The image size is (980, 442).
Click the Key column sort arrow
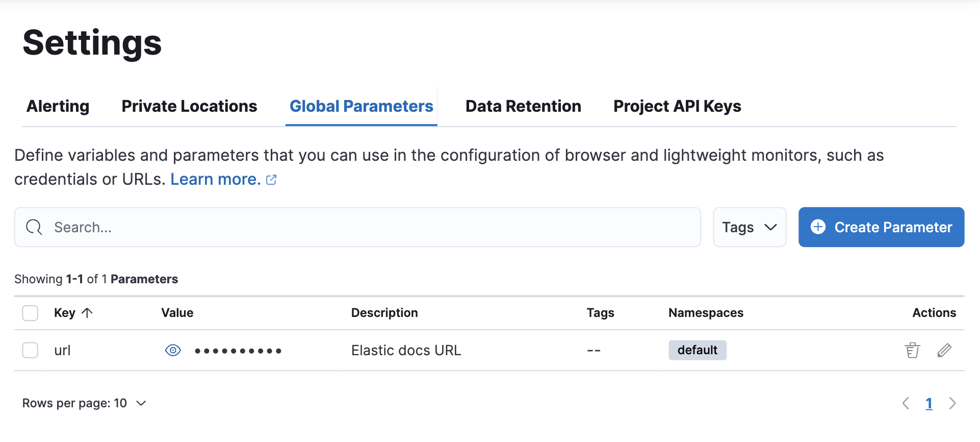click(87, 313)
